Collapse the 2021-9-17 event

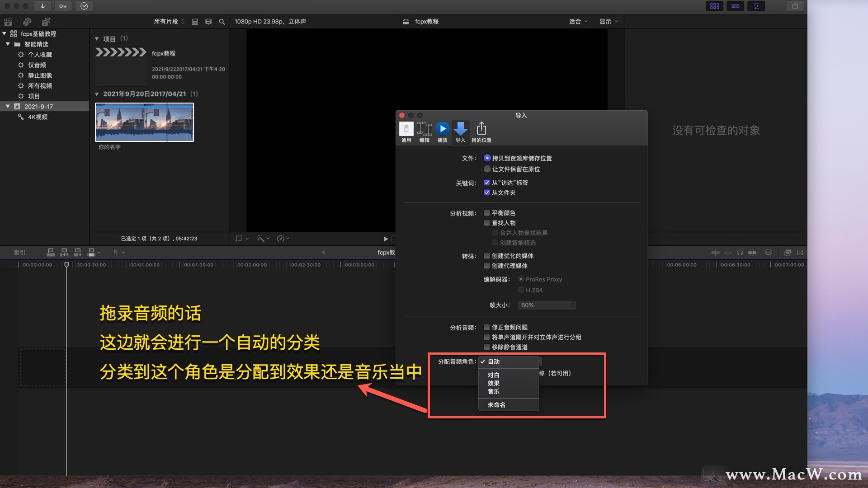coord(8,106)
